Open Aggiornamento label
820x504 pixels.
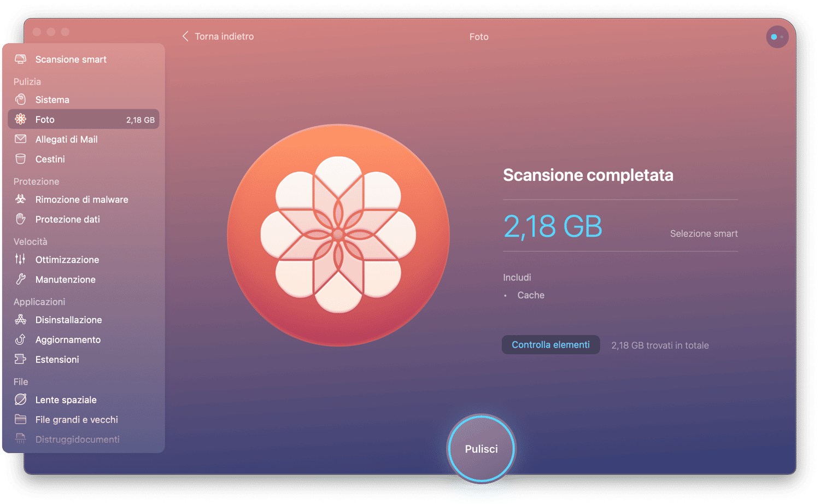tap(68, 339)
